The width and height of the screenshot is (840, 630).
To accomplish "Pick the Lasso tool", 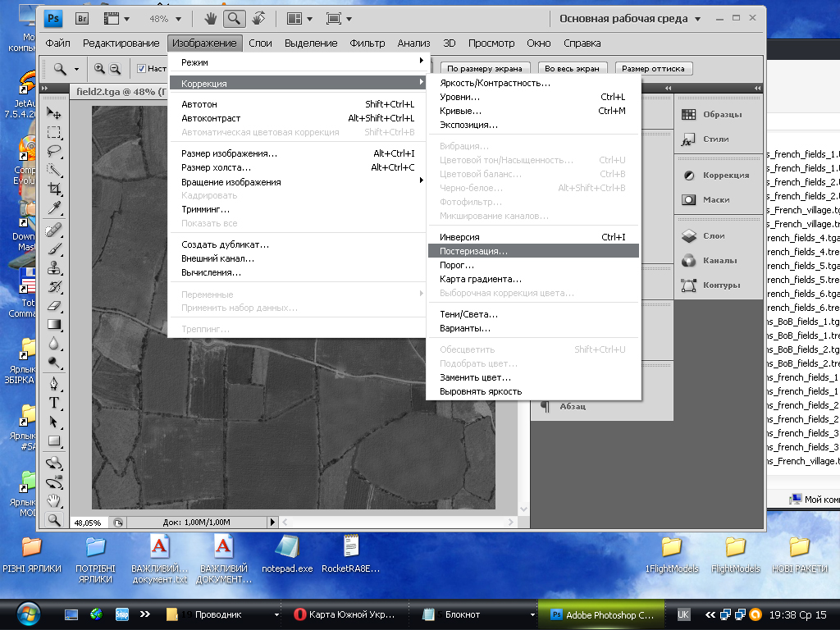I will [x=55, y=150].
